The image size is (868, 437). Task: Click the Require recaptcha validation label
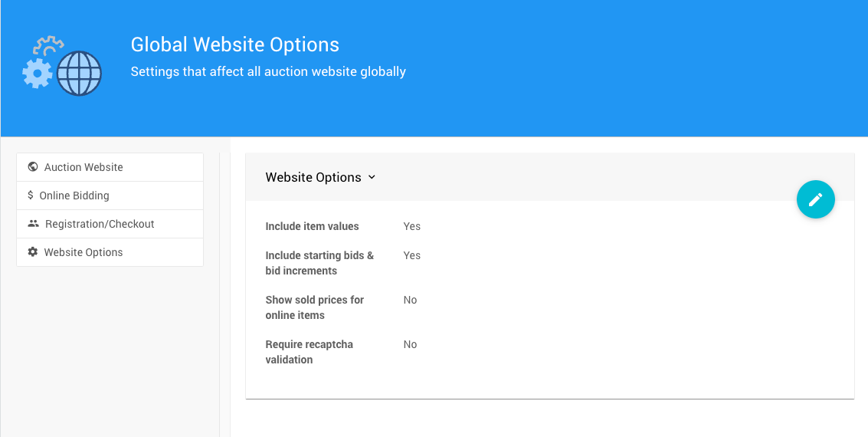tap(309, 352)
